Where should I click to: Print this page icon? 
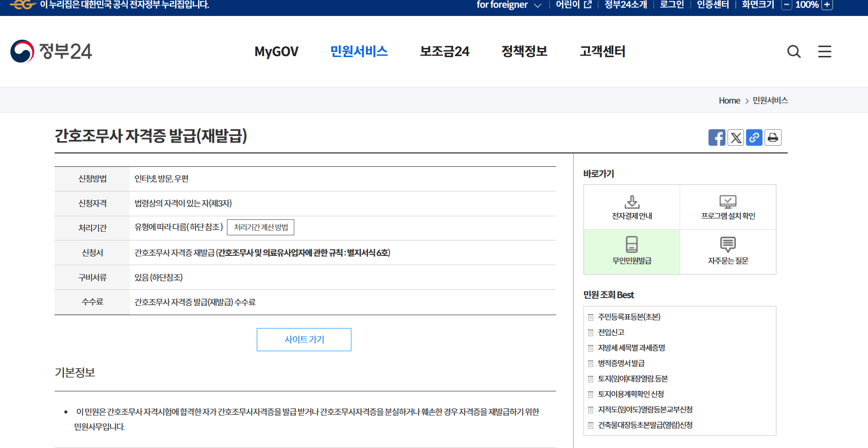point(773,137)
